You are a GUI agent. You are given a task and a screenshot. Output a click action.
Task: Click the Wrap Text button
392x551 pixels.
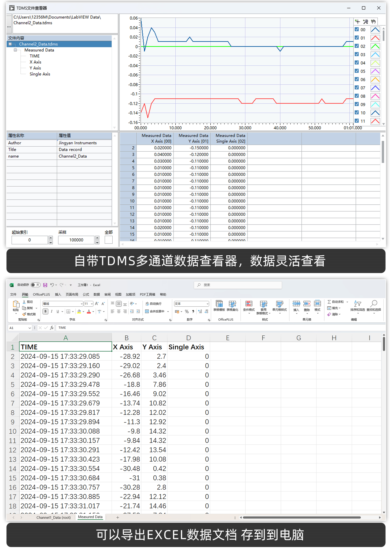[x=154, y=304]
